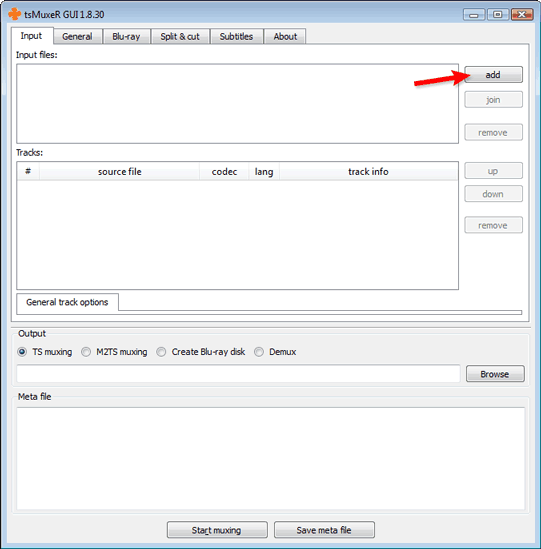Viewport: 541px width, 549px height.
Task: Browse for output file location
Action: coord(495,374)
